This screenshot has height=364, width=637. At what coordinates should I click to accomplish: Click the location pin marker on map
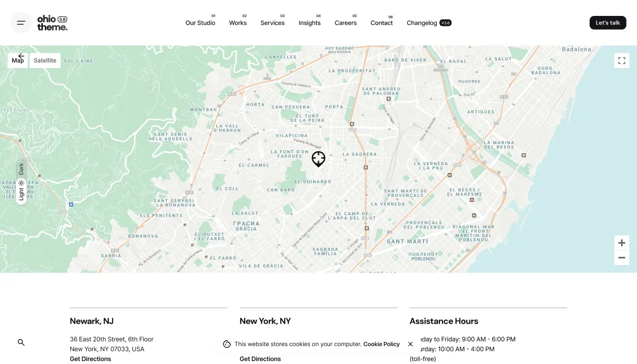(x=318, y=159)
